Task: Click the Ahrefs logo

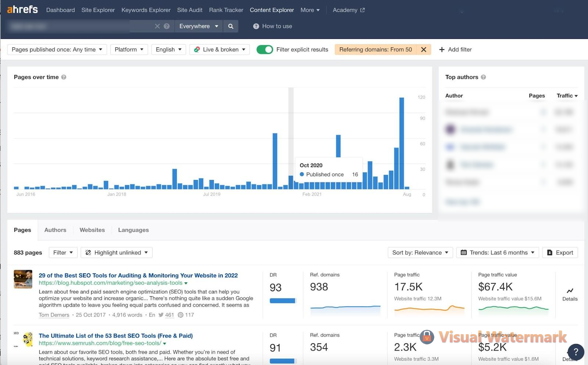Action: tap(22, 10)
